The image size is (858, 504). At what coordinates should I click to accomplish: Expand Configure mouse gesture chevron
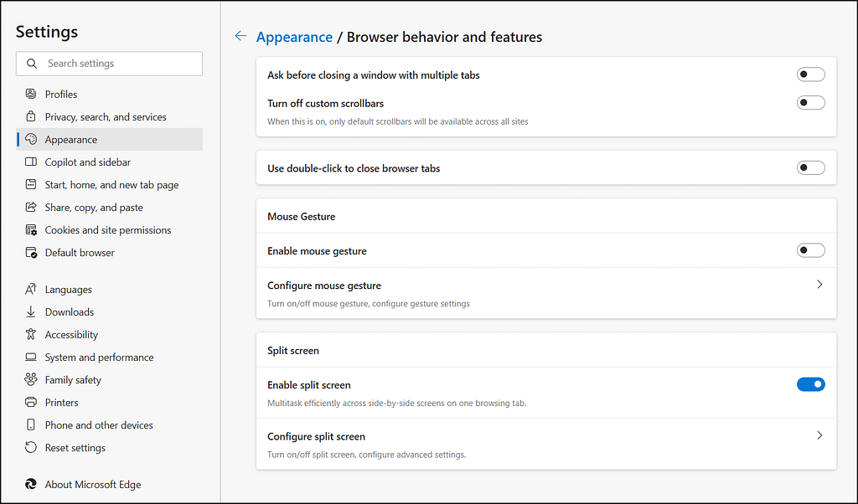point(819,285)
